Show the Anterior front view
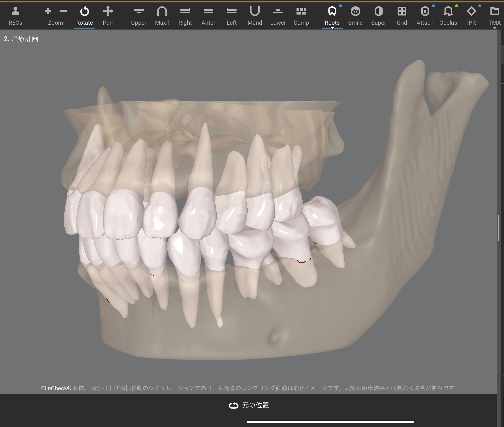 pyautogui.click(x=208, y=16)
